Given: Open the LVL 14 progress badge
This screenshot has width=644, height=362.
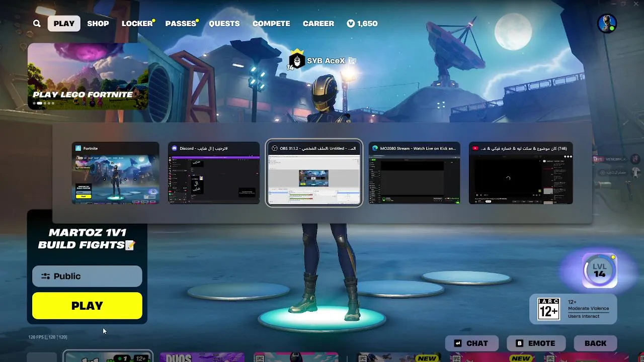Looking at the screenshot, I should [x=599, y=270].
